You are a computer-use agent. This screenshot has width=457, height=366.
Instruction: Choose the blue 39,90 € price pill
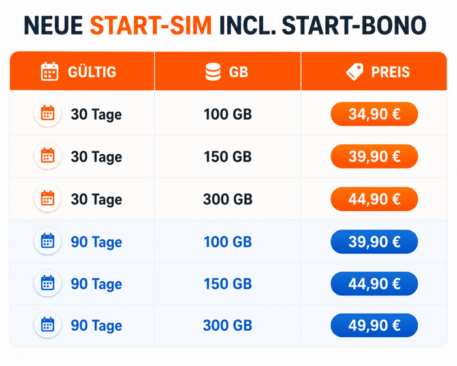(374, 242)
